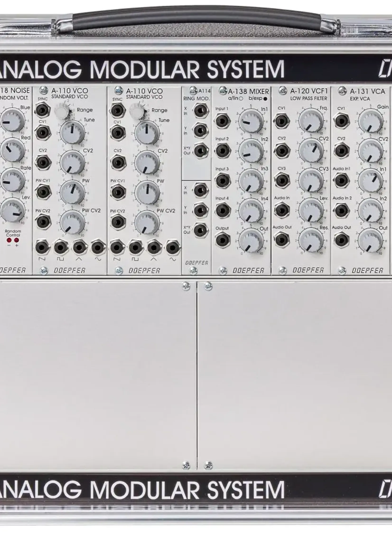
Task: Select the filled b/exp indicator on the A-138 Mixer
Action: click(x=266, y=99)
